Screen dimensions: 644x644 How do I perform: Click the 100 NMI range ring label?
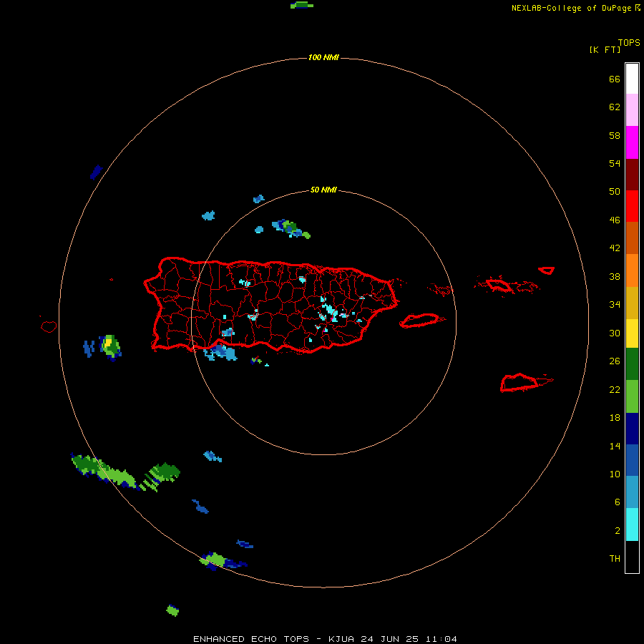click(x=323, y=57)
